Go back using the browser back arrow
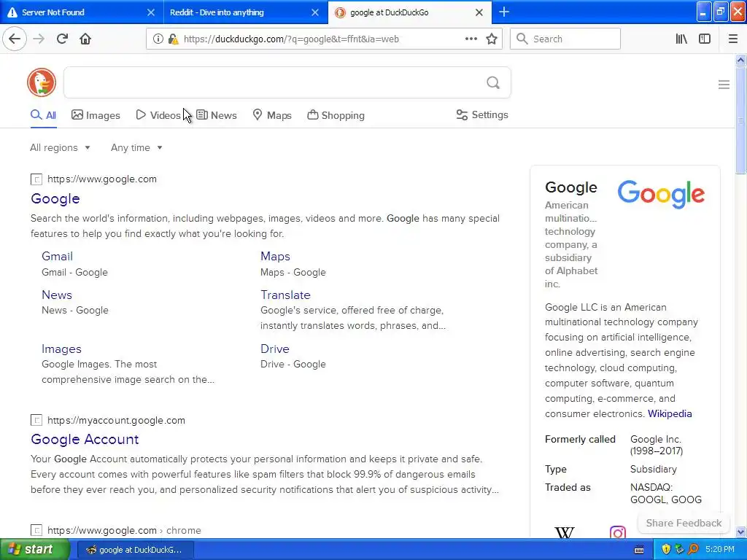This screenshot has height=560, width=747. (x=15, y=39)
